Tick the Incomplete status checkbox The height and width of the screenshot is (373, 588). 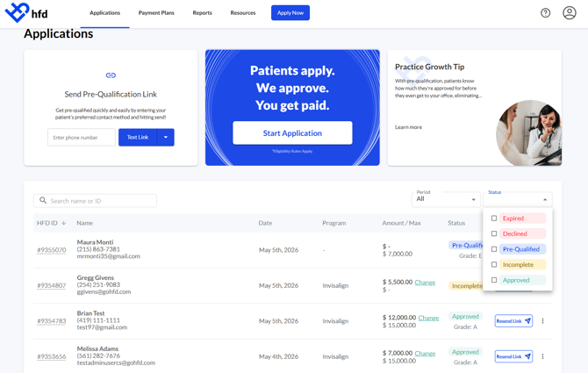[494, 265]
